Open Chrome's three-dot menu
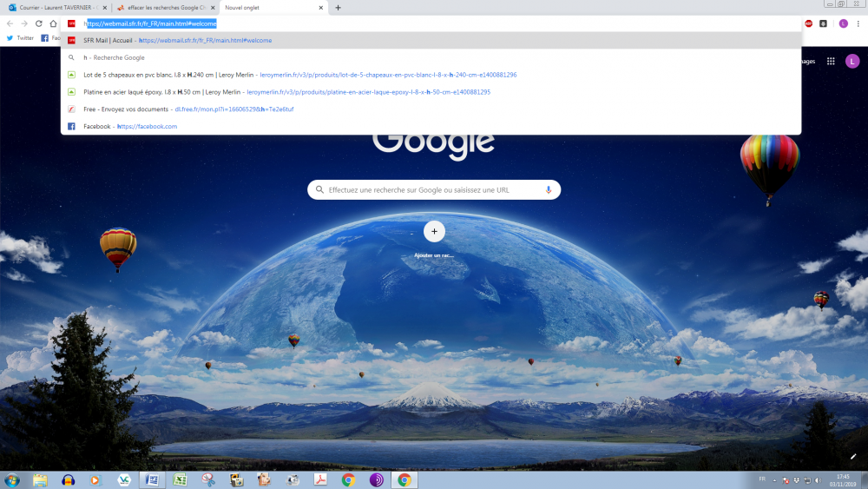868x489 pixels. 858,23
